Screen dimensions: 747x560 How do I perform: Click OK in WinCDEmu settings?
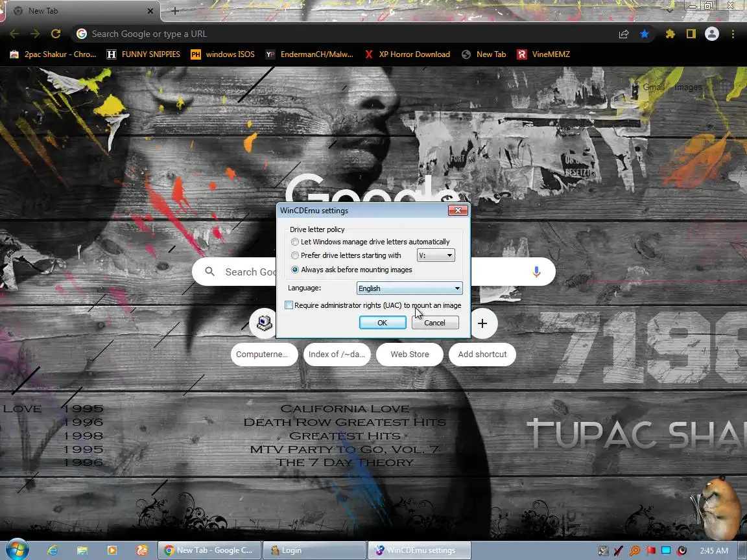click(383, 322)
